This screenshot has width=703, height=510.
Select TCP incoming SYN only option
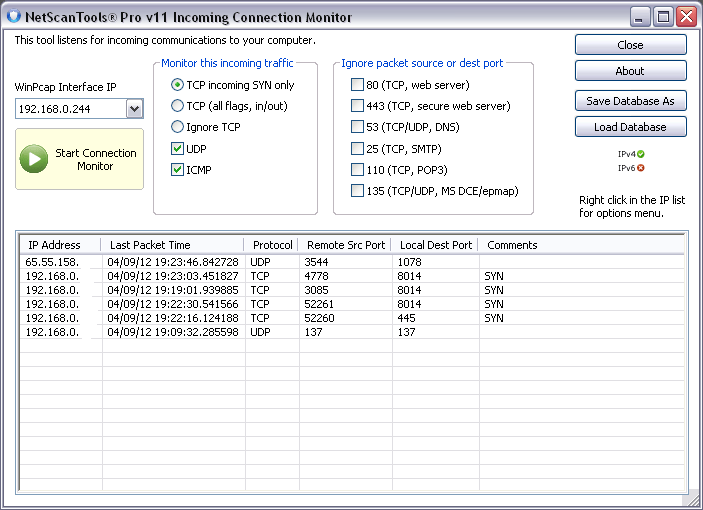pyautogui.click(x=178, y=85)
